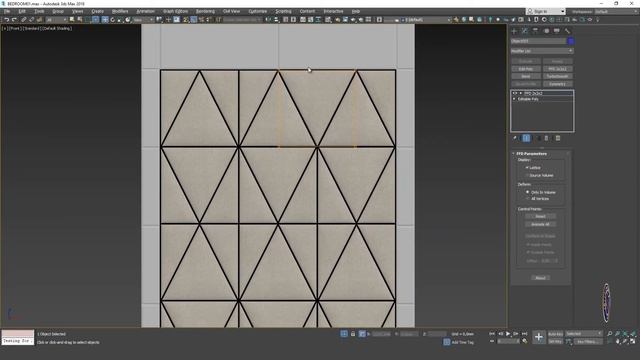Click the Pin Stack icon
The height and width of the screenshot is (360, 640).
(515, 138)
